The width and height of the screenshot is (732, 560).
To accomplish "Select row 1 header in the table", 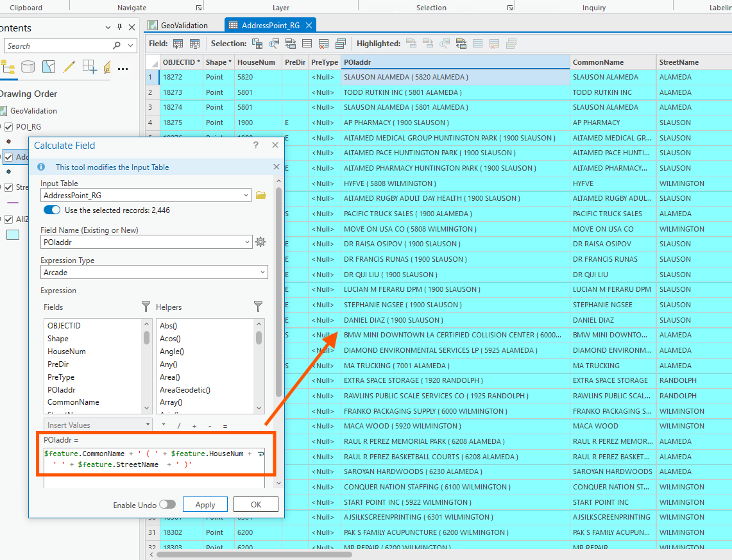I will 151,77.
